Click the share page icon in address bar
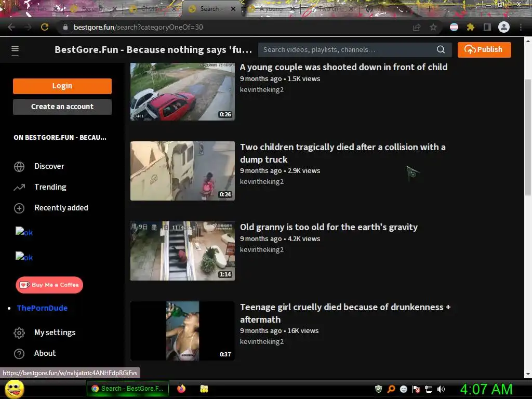Screen dimensions: 532x399 pyautogui.click(x=417, y=27)
